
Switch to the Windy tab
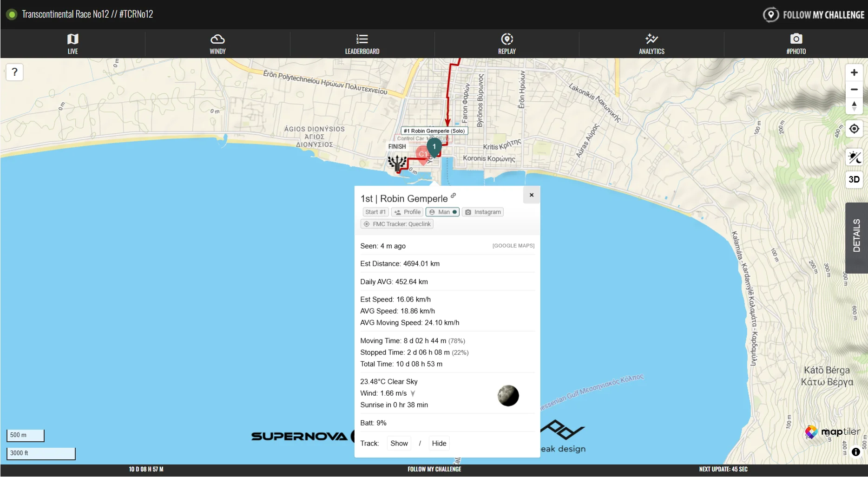point(217,44)
